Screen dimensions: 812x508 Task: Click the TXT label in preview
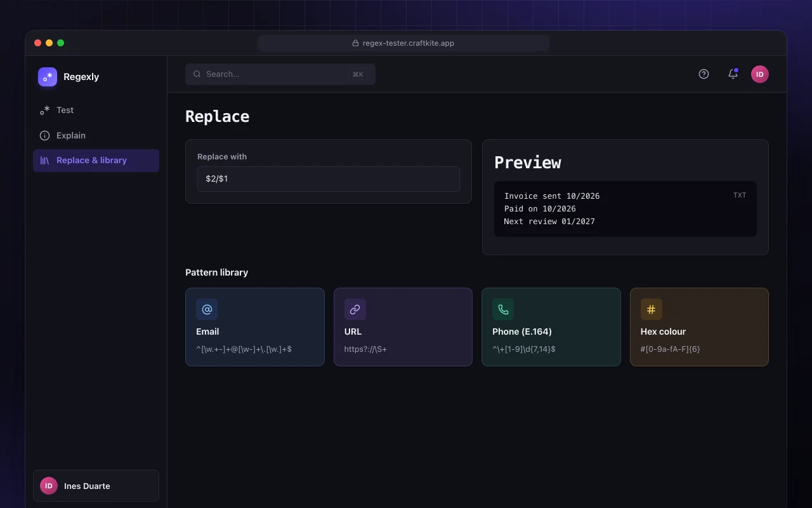(x=740, y=196)
